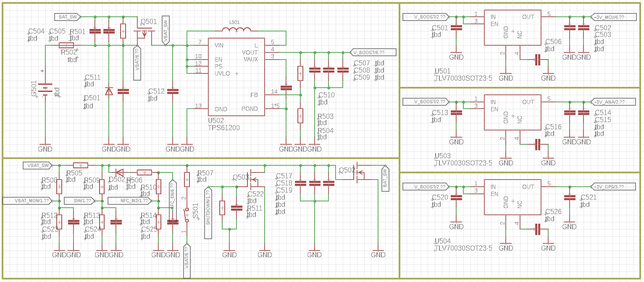The height and width of the screenshot is (282, 644).
Task: Select the R514 resistor label
Action: point(148,215)
